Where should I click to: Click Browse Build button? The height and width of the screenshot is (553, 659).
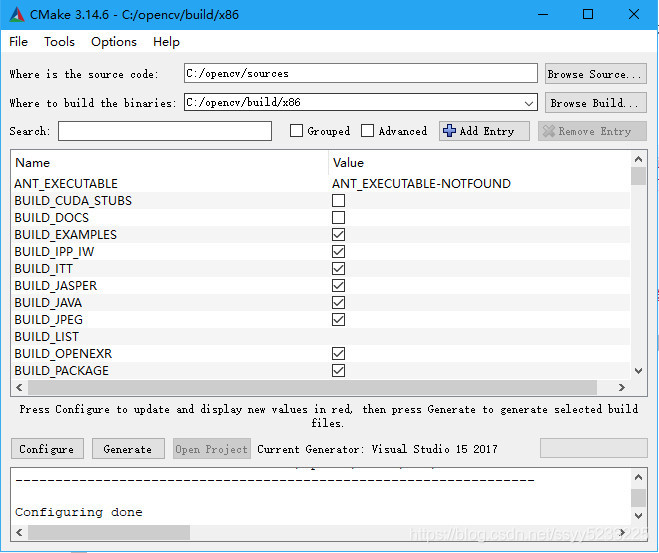tap(596, 103)
